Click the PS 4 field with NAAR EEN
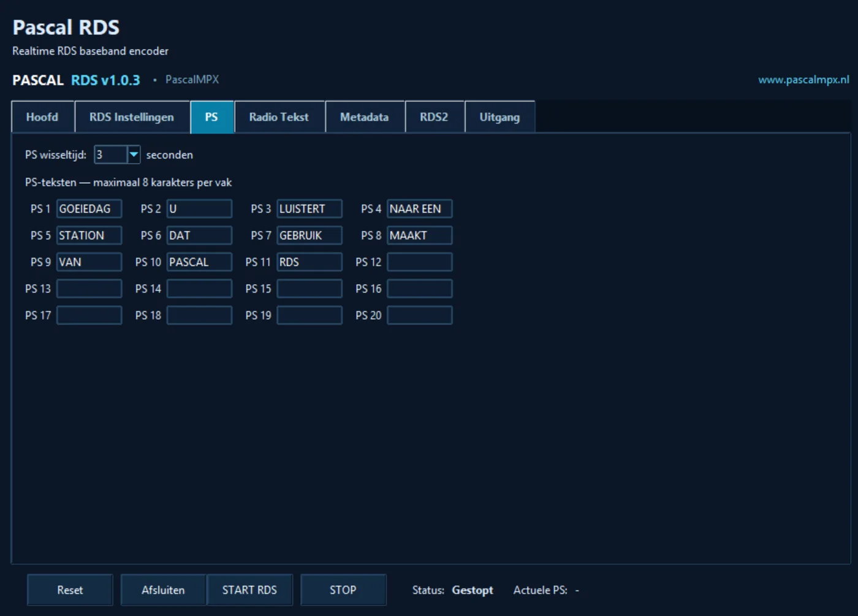Screen dimensions: 858x616 pyautogui.click(x=420, y=209)
